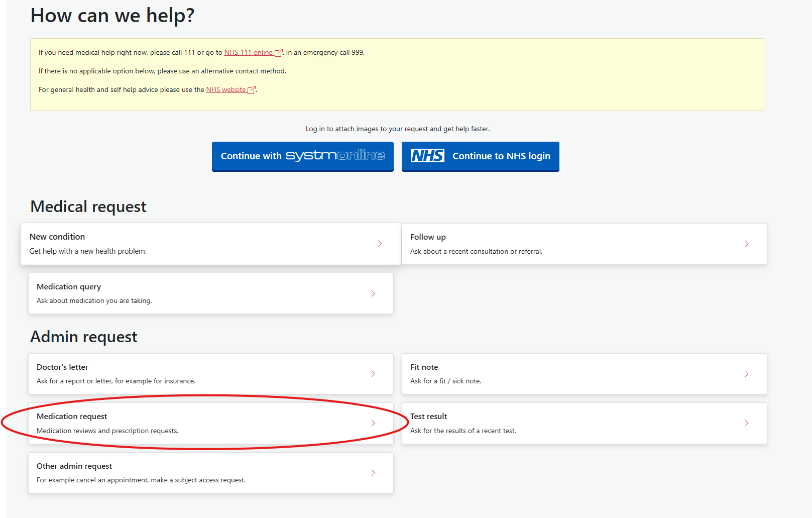Expand Test result using its chevron
The width and height of the screenshot is (812, 518).
click(746, 423)
